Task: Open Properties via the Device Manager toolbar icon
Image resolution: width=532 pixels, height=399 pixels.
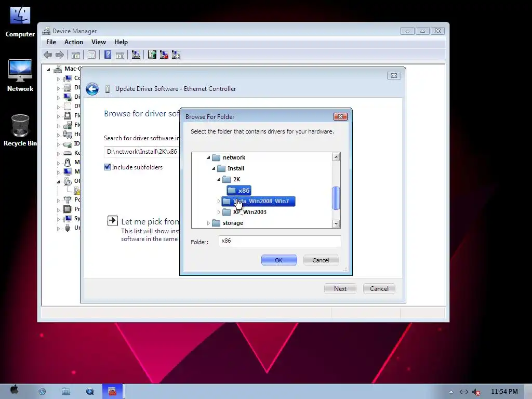Action: pyautogui.click(x=91, y=55)
